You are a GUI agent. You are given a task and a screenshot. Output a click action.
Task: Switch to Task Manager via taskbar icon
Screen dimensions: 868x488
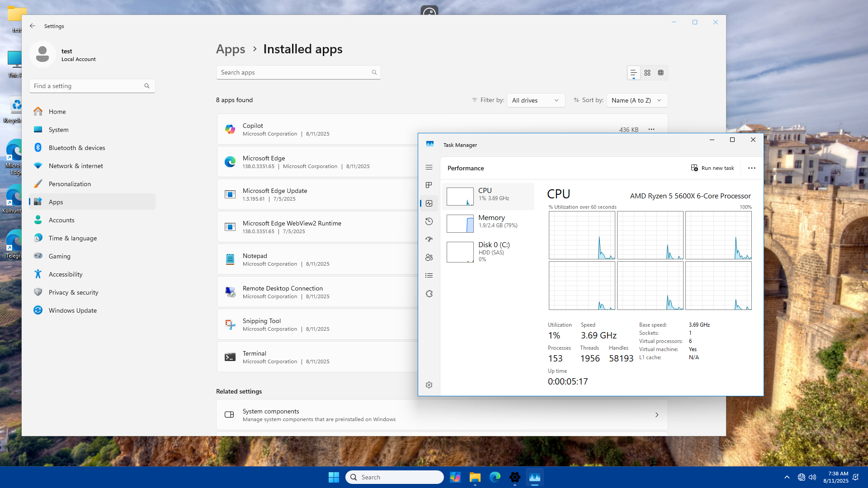click(x=535, y=477)
